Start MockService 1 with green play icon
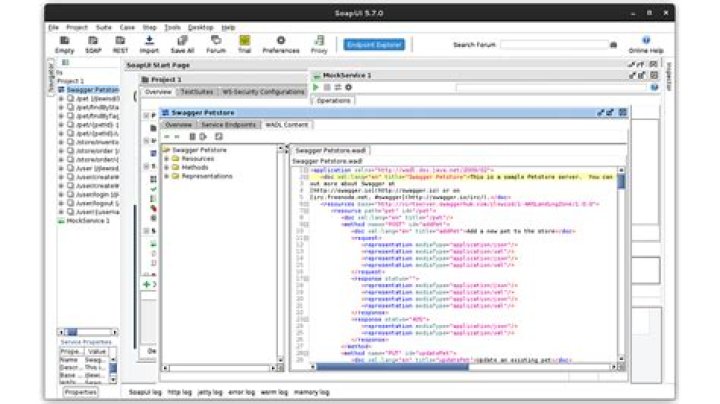The image size is (720, 404). 317,88
